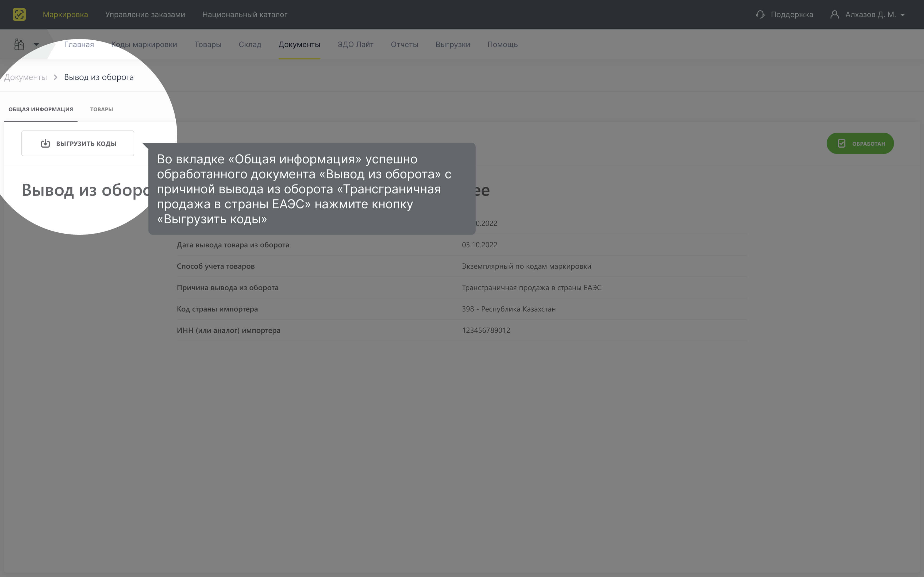
Task: Select the Общая информация document tab
Action: point(41,110)
